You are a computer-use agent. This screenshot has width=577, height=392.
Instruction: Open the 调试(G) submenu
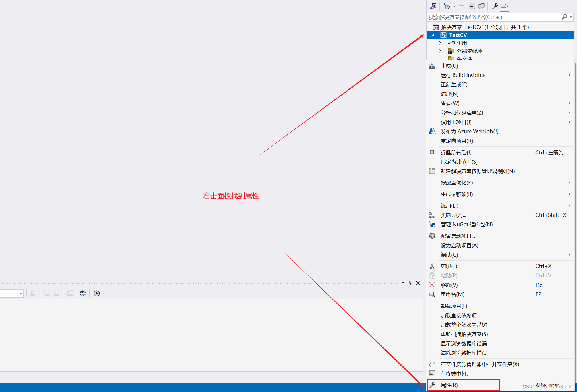pyautogui.click(x=500, y=255)
